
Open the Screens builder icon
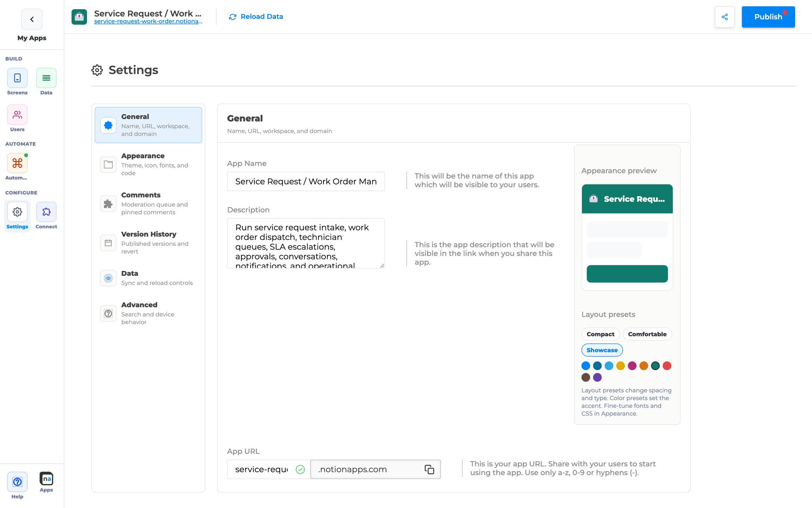tap(17, 78)
